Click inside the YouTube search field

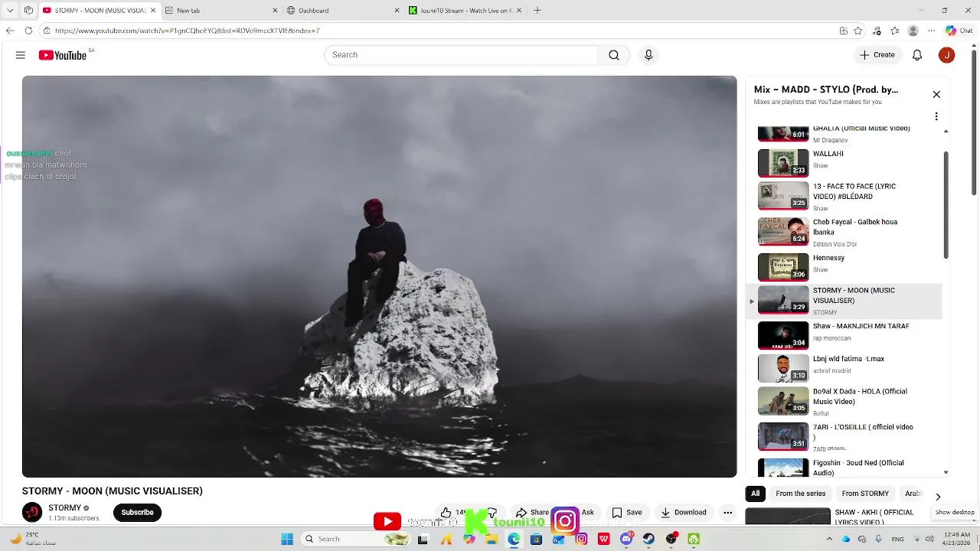coord(461,55)
